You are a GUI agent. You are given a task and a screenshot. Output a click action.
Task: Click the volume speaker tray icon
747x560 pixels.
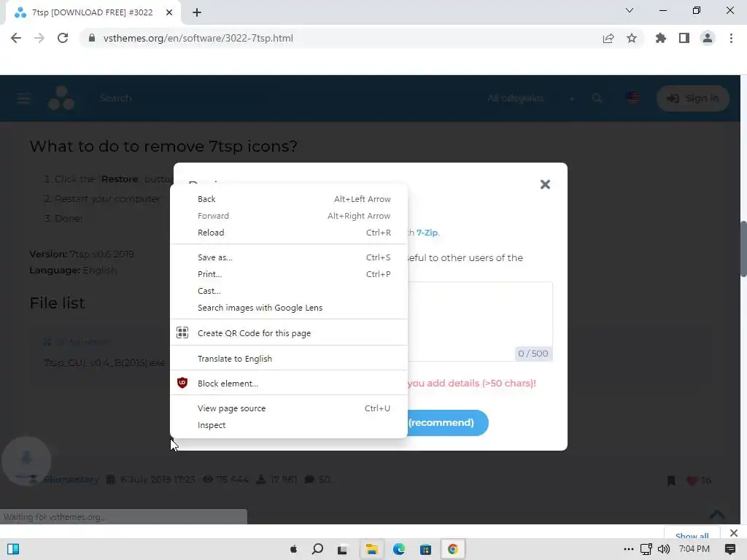(663, 549)
